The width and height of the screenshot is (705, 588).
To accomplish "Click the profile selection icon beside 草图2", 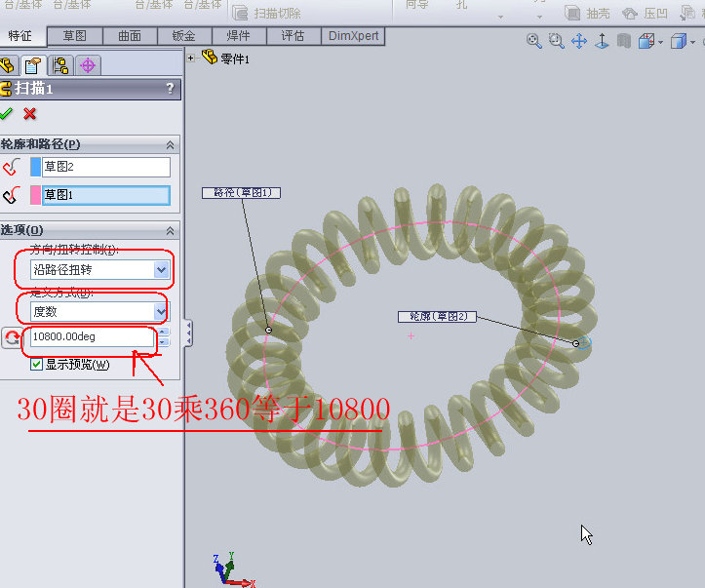I will coord(12,167).
